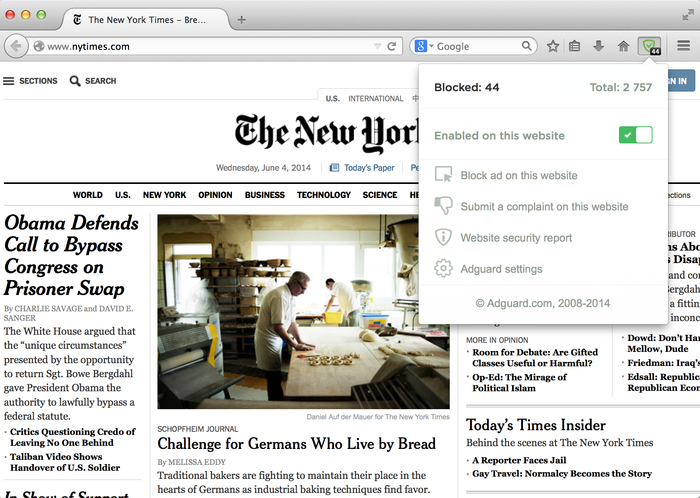Screen dimensions: 700x498
Task: Click the Today's Paper newspaper icon
Action: point(334,168)
